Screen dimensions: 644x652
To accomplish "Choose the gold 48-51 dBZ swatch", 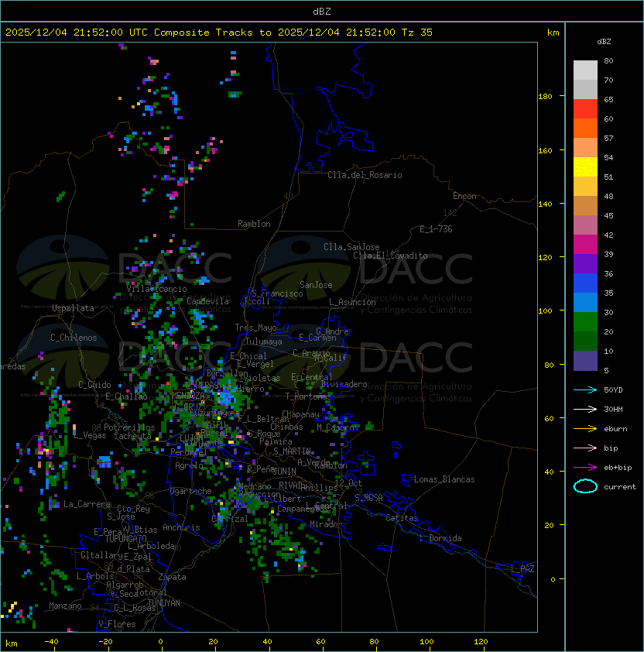I will (585, 187).
